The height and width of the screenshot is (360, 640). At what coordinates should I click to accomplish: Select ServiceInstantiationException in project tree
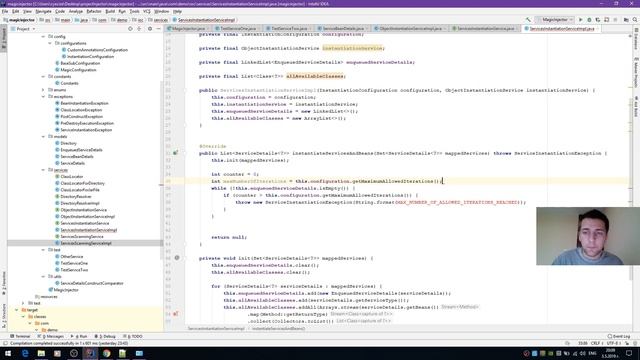coord(86,130)
